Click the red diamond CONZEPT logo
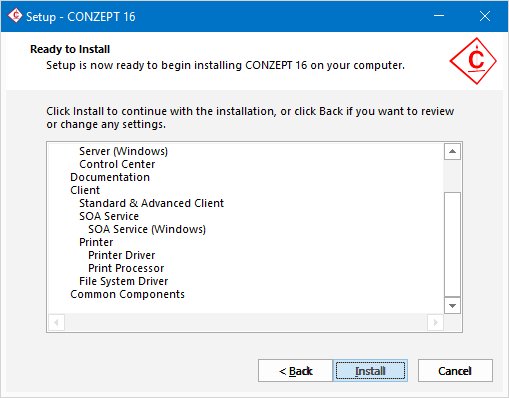This screenshot has width=509, height=398. point(473,61)
